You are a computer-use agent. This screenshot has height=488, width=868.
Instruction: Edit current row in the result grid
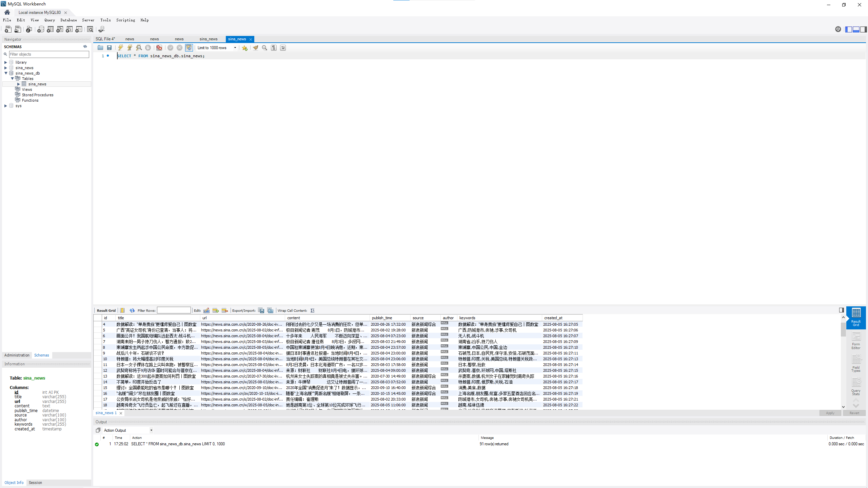pos(206,310)
